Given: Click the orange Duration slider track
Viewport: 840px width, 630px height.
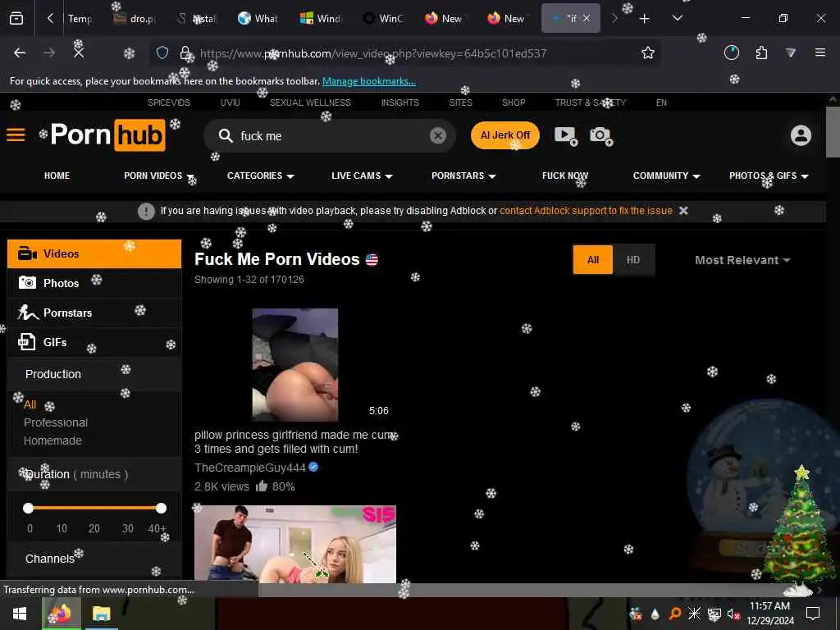Looking at the screenshot, I should [x=94, y=508].
